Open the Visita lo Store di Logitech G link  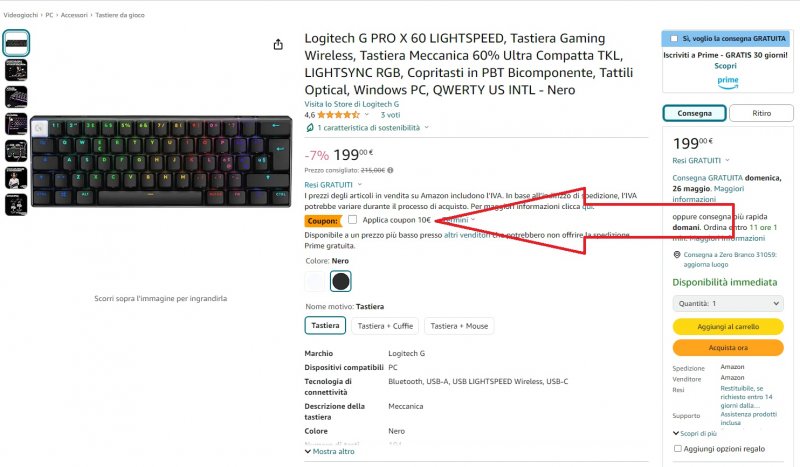click(351, 104)
